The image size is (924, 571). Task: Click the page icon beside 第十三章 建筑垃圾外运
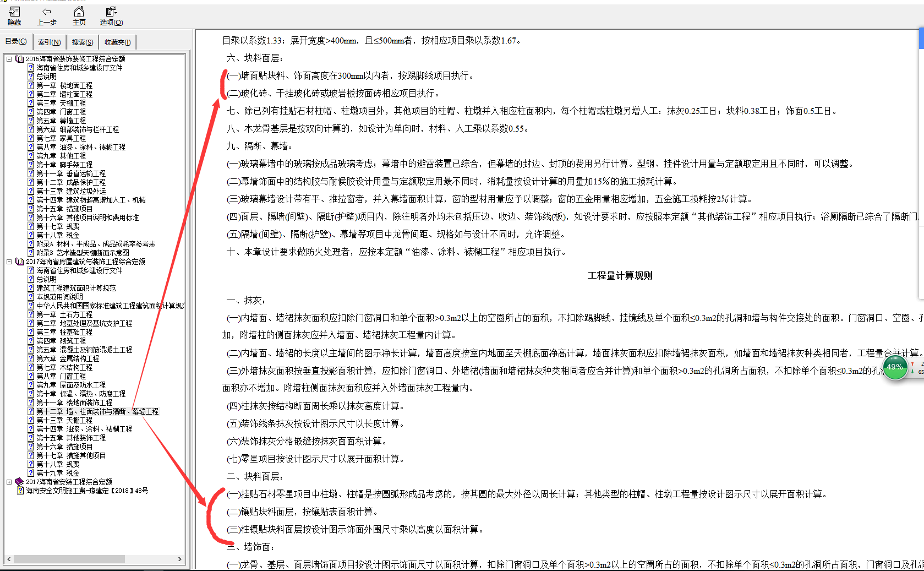click(31, 191)
